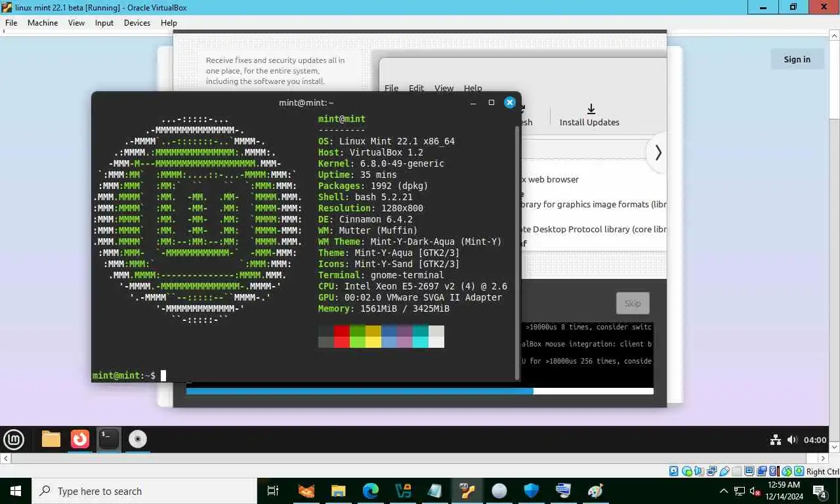
Task: Open the VirtualBox Input menu
Action: tap(104, 22)
